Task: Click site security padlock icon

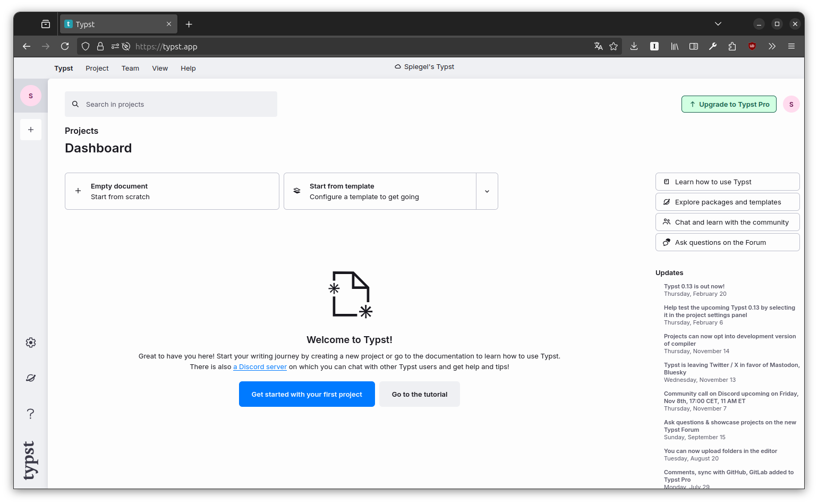Action: point(100,46)
